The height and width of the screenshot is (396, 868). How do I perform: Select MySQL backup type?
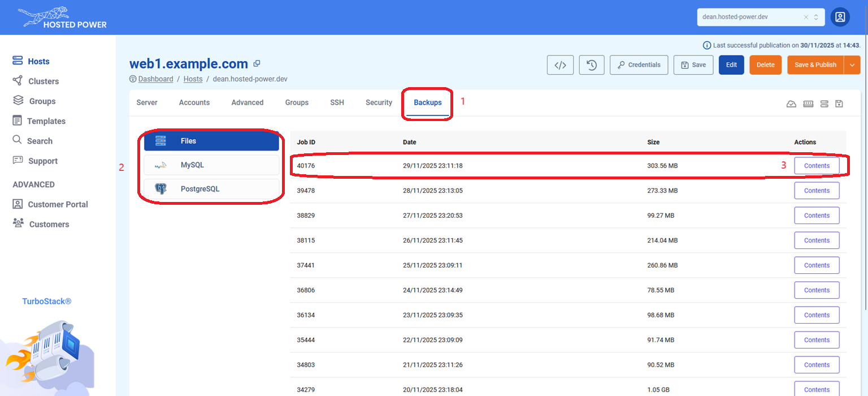coord(211,165)
